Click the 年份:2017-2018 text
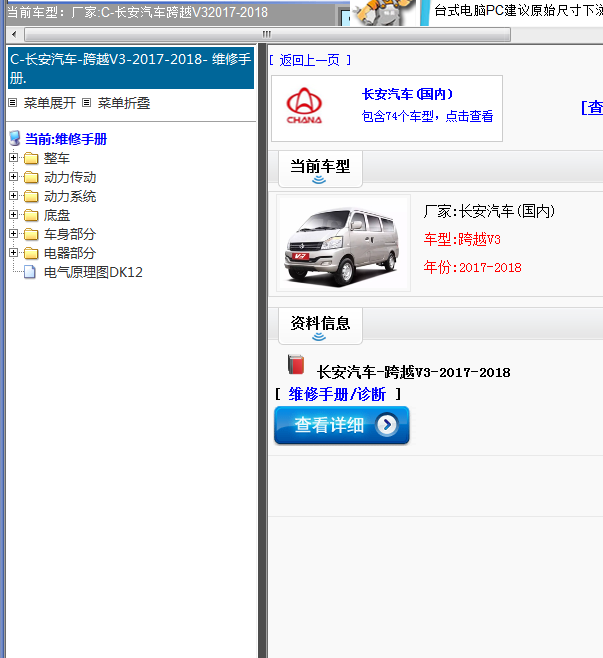 tap(472, 267)
